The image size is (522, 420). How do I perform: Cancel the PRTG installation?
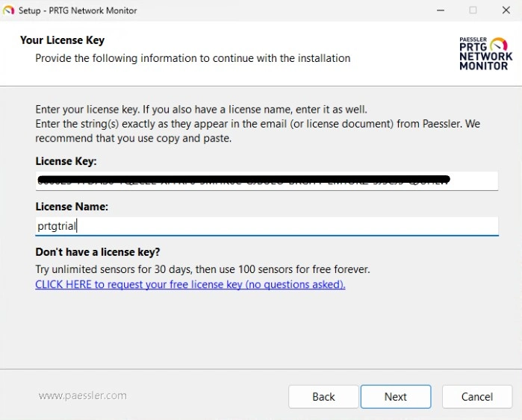coord(476,397)
